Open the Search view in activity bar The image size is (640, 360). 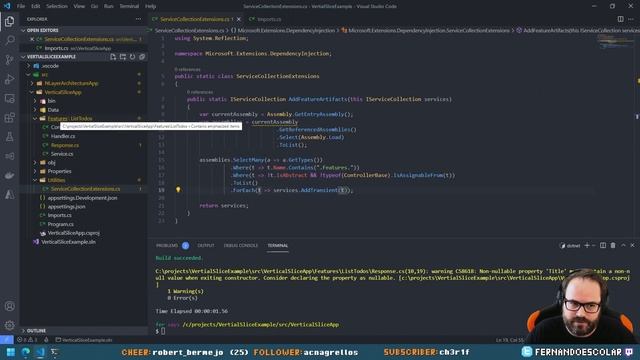click(x=9, y=40)
